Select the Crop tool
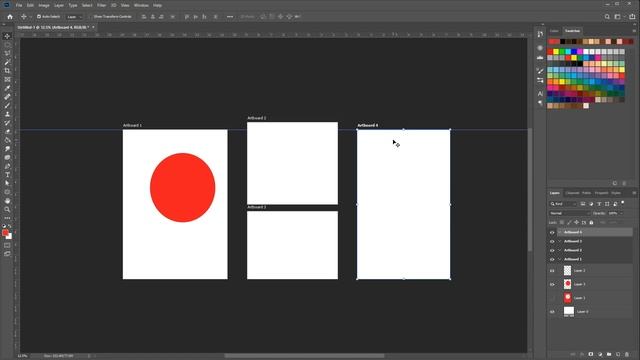This screenshot has height=360, width=640. coord(7,71)
